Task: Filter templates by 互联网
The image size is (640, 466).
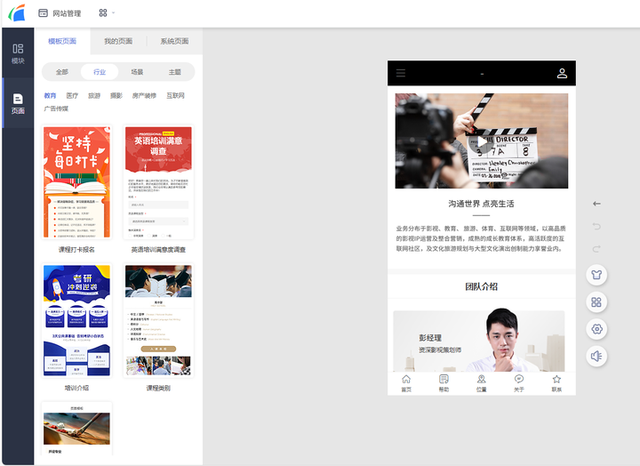Action: point(176,95)
